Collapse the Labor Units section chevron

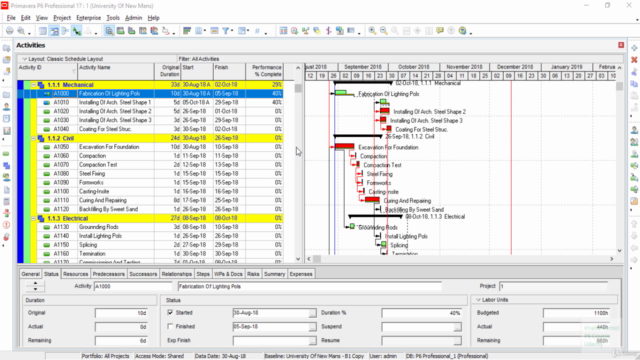tap(478, 300)
